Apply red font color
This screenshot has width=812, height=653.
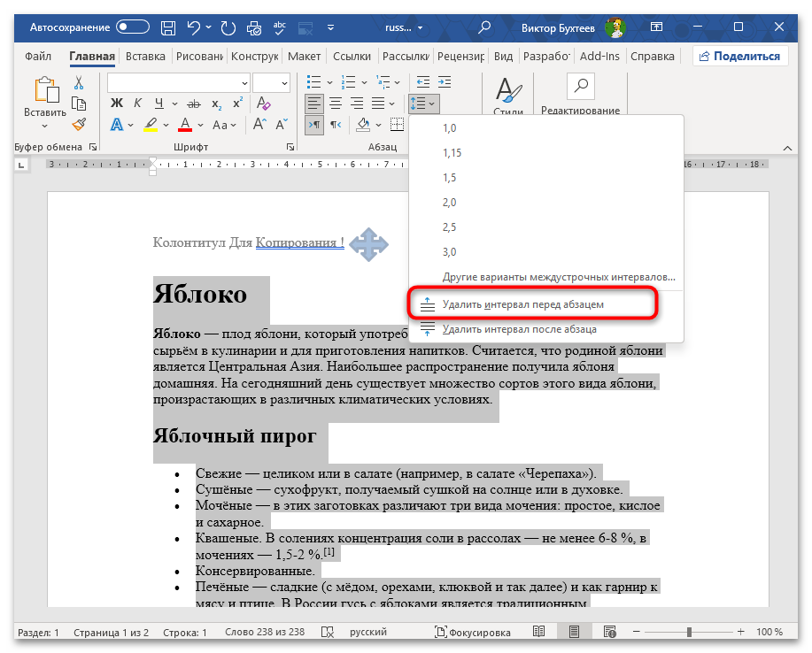[x=185, y=125]
